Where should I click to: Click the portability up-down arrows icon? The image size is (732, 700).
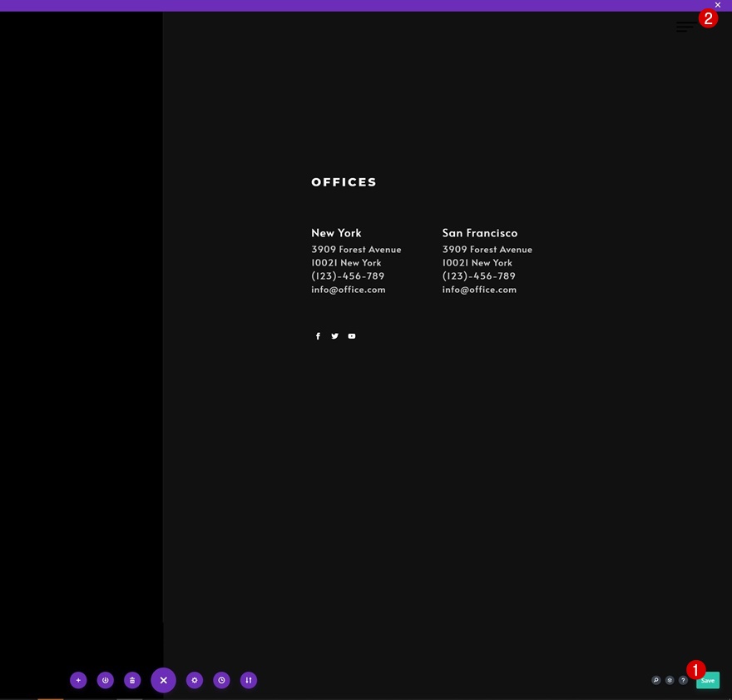(249, 680)
